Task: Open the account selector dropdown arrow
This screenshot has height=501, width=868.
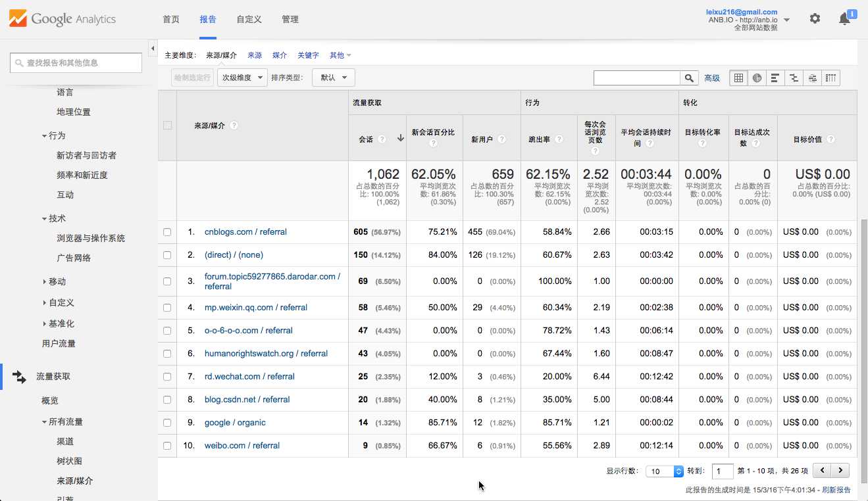Action: pos(787,20)
